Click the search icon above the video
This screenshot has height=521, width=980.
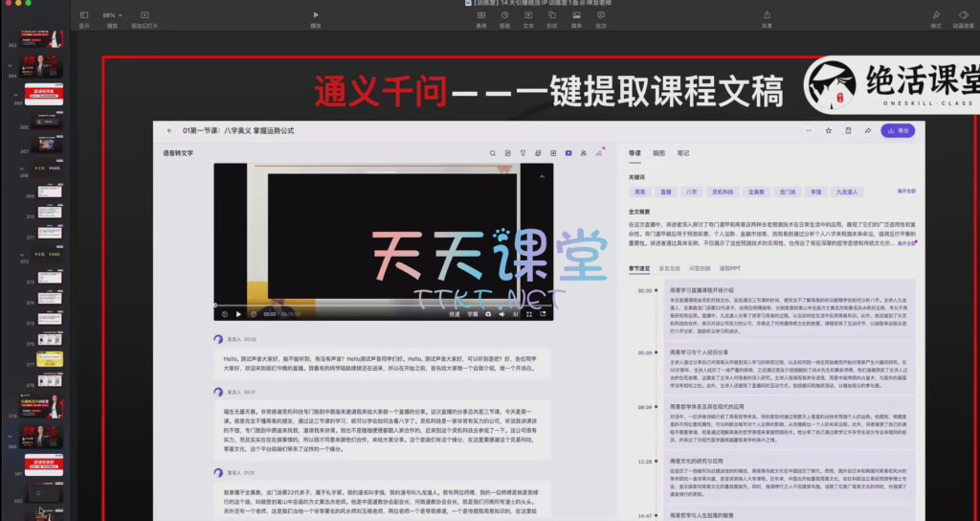click(494, 152)
